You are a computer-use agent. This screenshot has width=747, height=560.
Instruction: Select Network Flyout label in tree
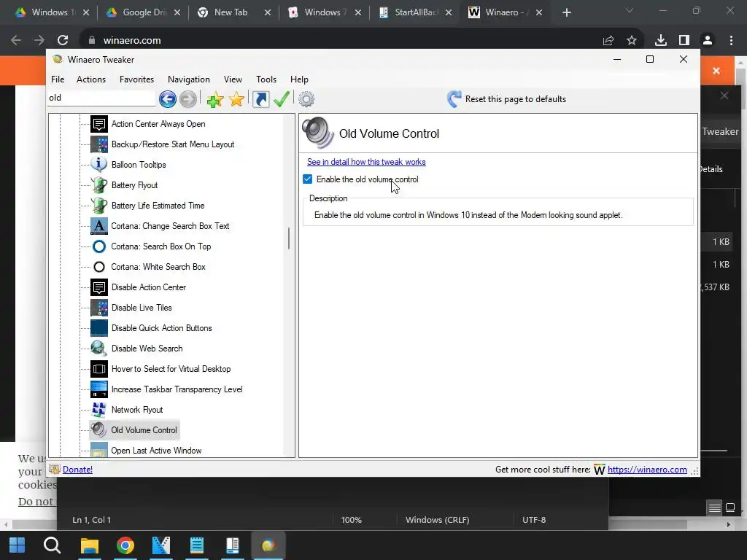click(x=137, y=410)
